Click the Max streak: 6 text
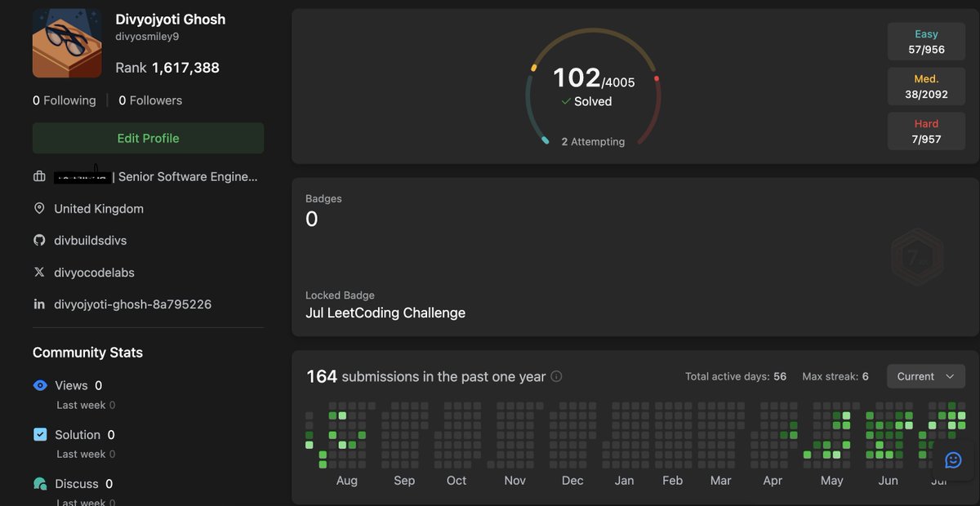This screenshot has height=506, width=980. [x=835, y=376]
